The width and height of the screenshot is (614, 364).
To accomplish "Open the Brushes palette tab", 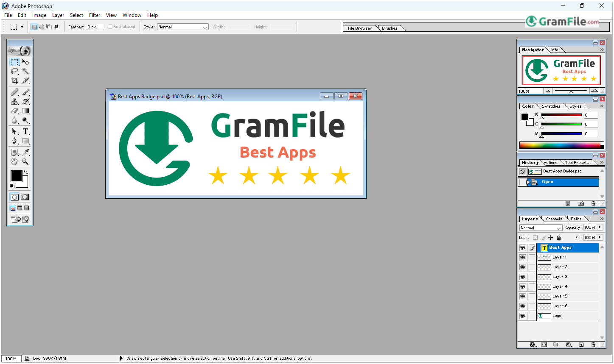I will point(390,28).
